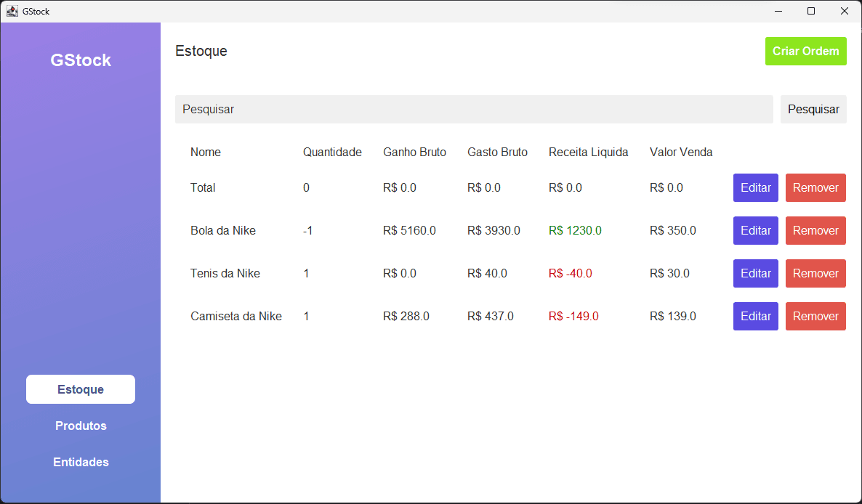The height and width of the screenshot is (504, 862).
Task: Click the Receita Liquida column header
Action: pyautogui.click(x=588, y=152)
